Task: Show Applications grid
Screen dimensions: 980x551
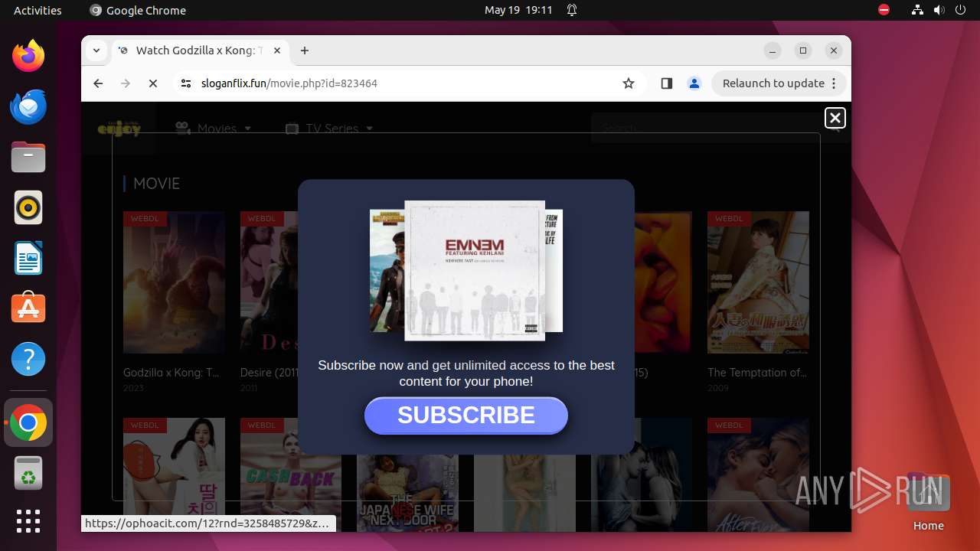Action: [x=28, y=521]
